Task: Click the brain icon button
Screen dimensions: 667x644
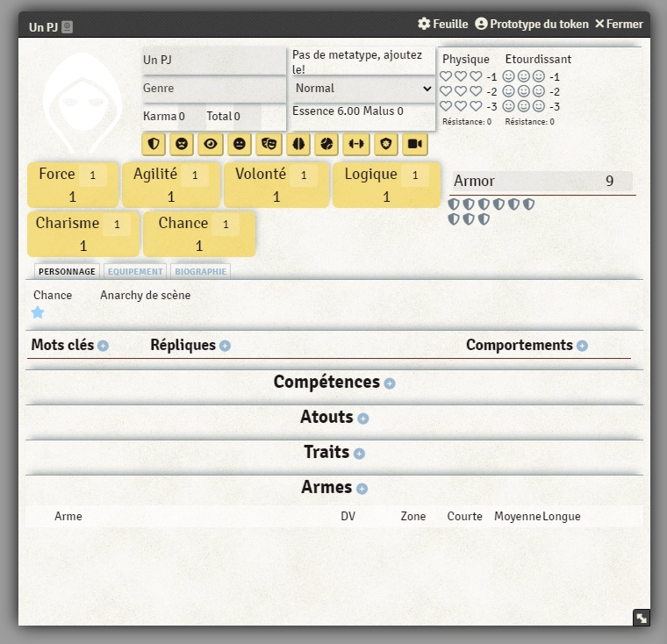Action: coord(298,144)
